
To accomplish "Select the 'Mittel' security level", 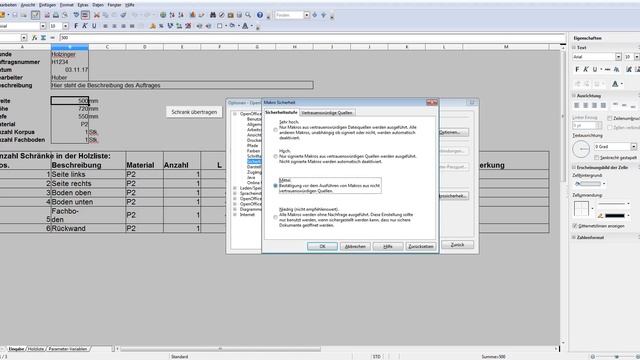I will (276, 185).
